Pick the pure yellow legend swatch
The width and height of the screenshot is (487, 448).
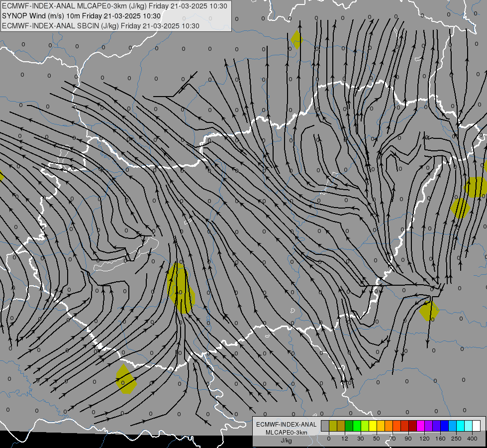[x=373, y=426]
